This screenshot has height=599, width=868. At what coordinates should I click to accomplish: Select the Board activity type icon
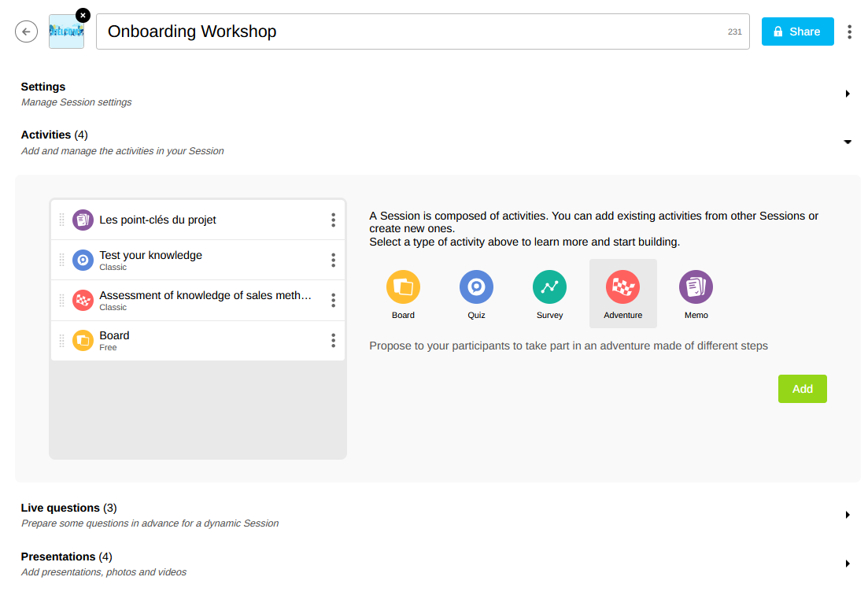tap(403, 287)
